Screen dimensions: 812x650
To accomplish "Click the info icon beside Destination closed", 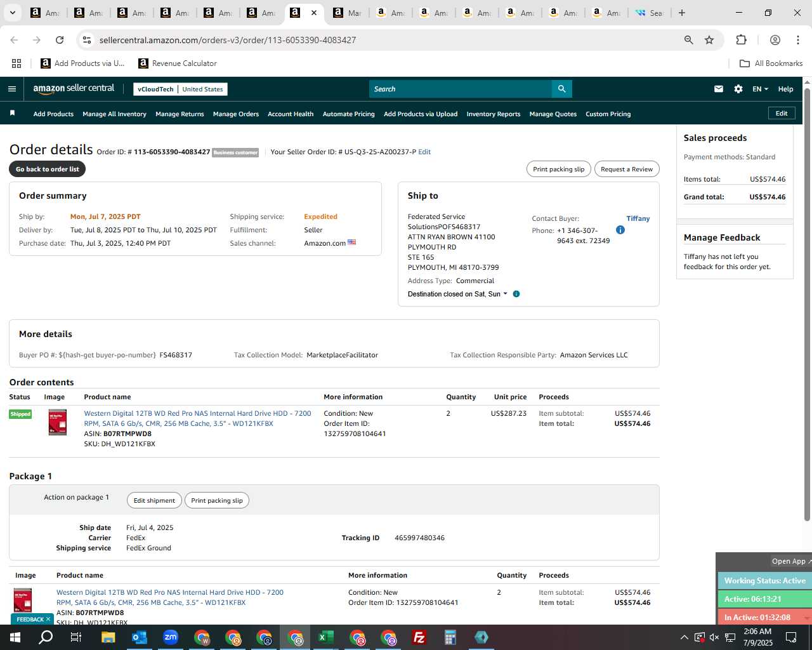I will [x=516, y=294].
